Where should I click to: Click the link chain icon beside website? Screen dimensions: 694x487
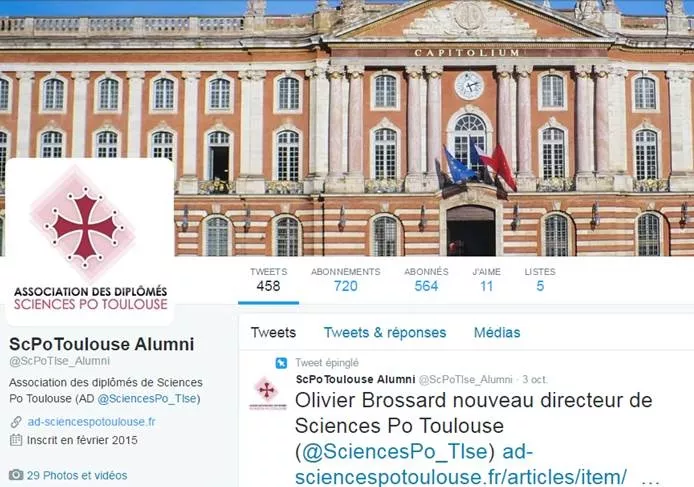(16, 422)
